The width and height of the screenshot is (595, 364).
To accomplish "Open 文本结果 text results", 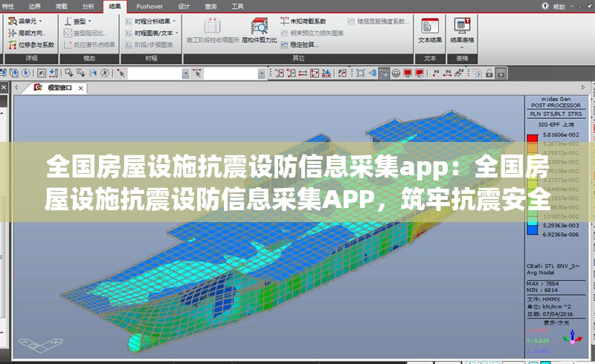I will point(430,30).
